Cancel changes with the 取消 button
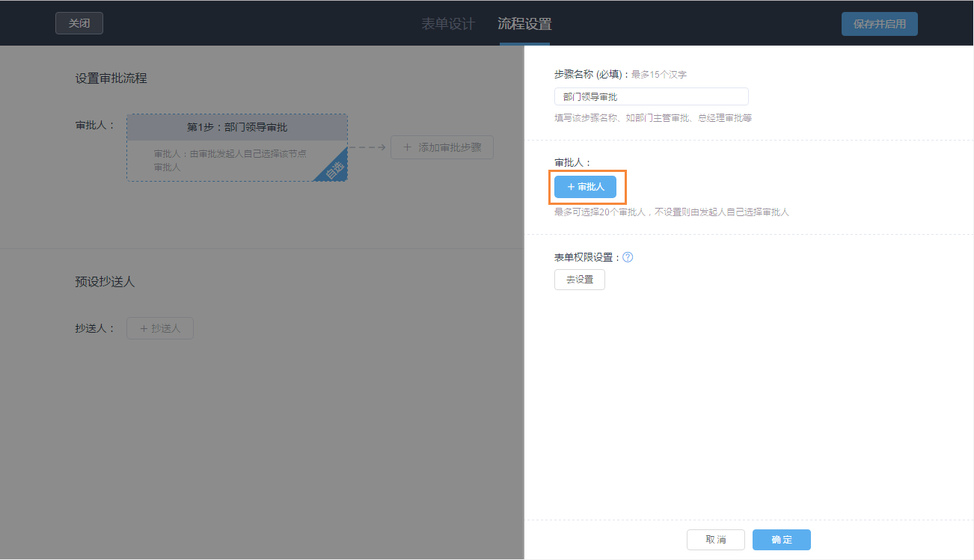974x560 pixels. pyautogui.click(x=715, y=539)
